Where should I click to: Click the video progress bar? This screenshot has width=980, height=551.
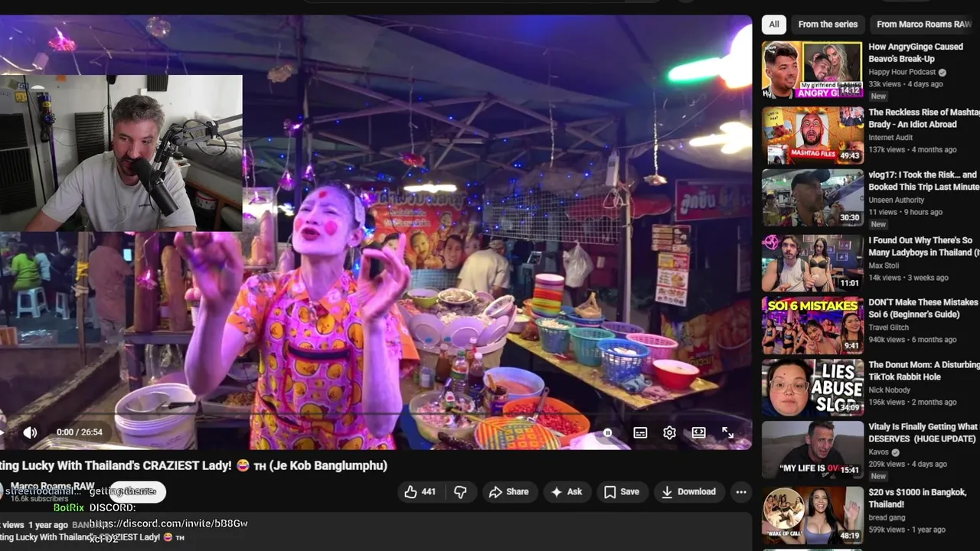(375, 414)
